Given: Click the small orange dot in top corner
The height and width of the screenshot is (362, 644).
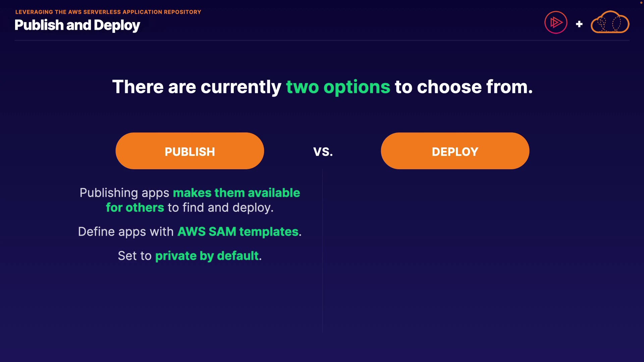Looking at the screenshot, I should [x=641, y=3].
